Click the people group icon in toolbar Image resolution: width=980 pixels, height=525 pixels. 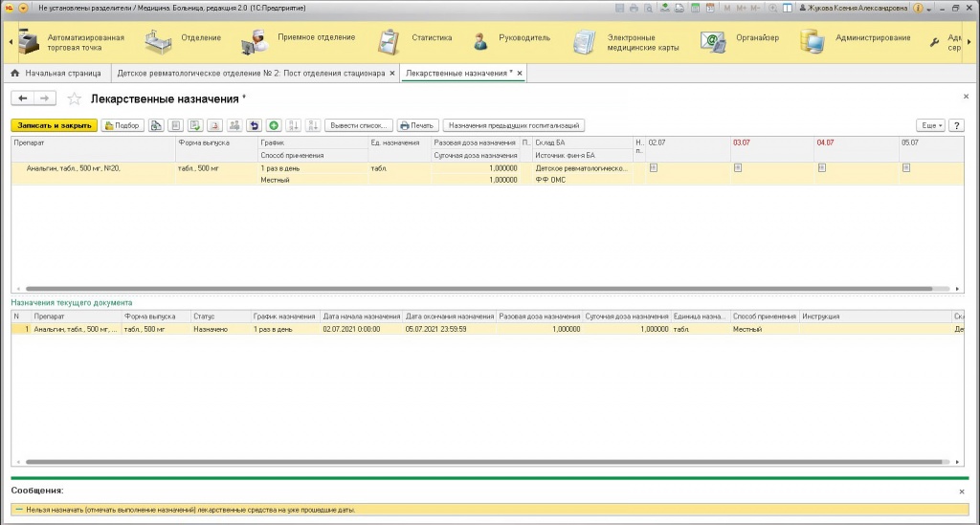234,125
